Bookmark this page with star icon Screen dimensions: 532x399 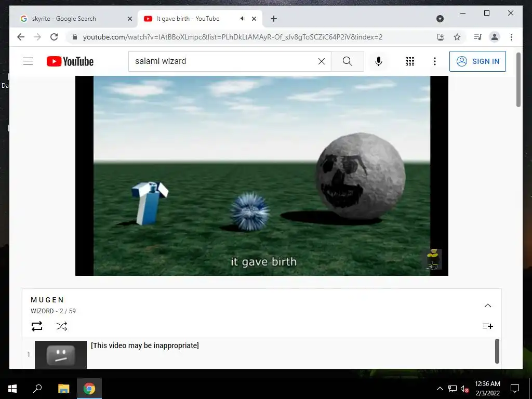(x=457, y=37)
